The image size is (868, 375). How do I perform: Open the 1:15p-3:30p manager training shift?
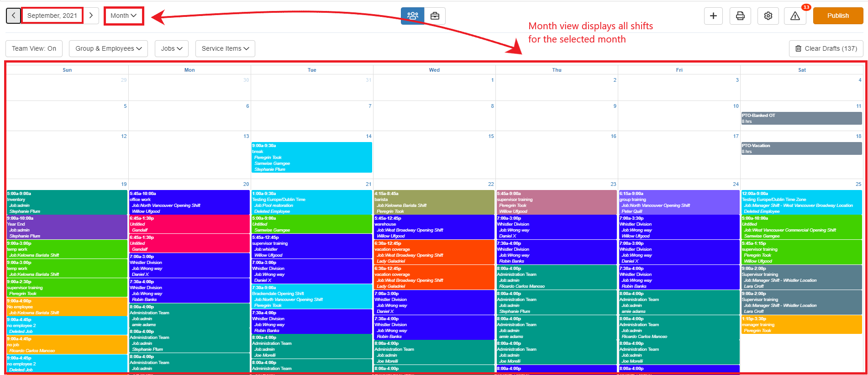(x=801, y=324)
